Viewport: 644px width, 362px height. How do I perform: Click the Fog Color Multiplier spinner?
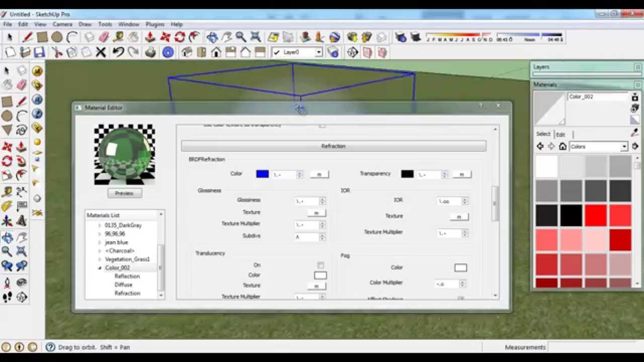450,284
